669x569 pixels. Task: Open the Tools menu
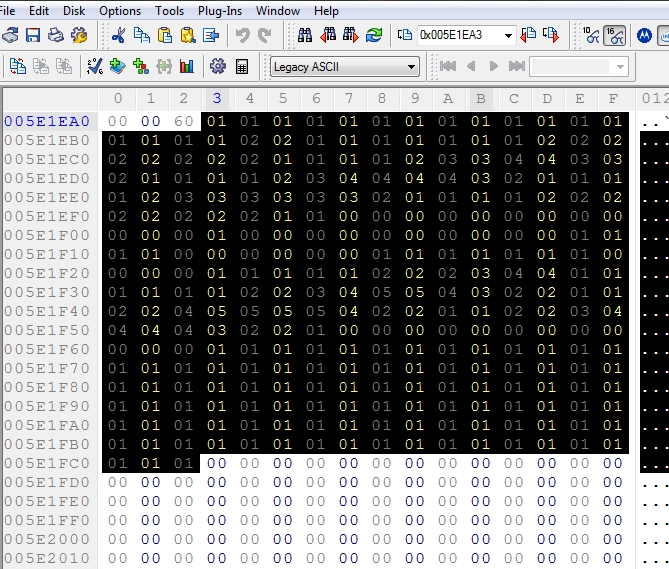pos(169,11)
